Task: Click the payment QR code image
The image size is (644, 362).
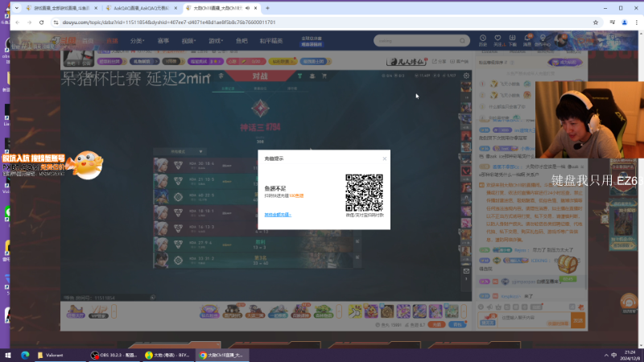Action: pos(364,193)
